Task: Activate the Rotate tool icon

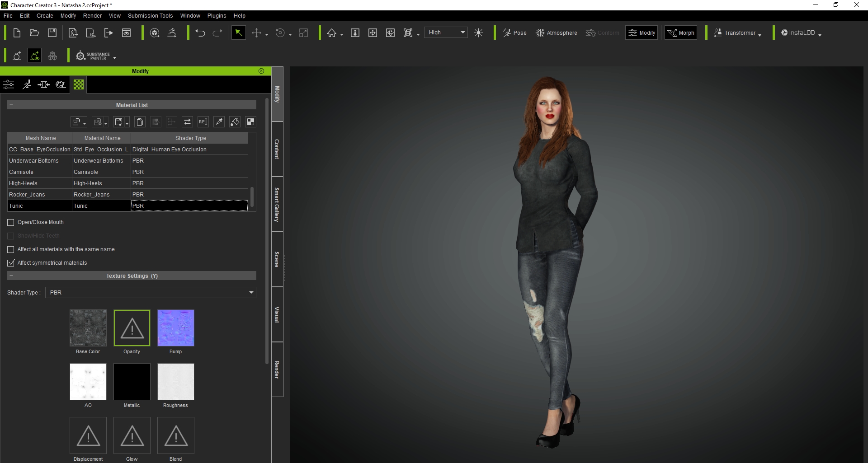Action: [280, 33]
